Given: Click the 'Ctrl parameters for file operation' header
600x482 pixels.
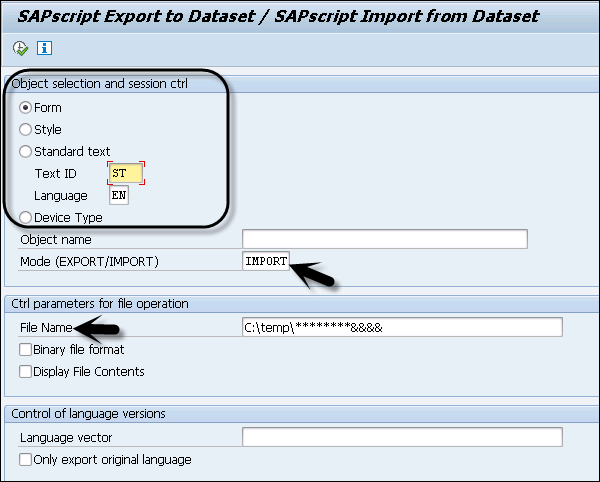Looking at the screenshot, I should (100, 304).
